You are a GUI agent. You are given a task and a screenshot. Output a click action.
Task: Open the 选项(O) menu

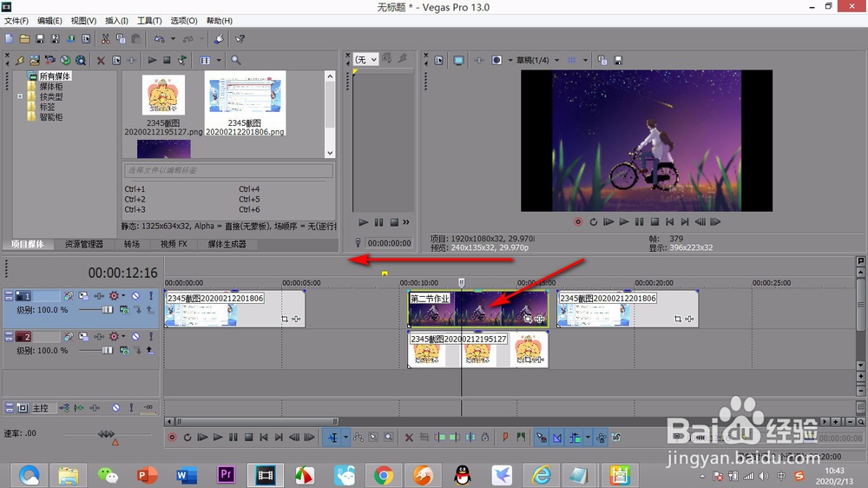184,21
